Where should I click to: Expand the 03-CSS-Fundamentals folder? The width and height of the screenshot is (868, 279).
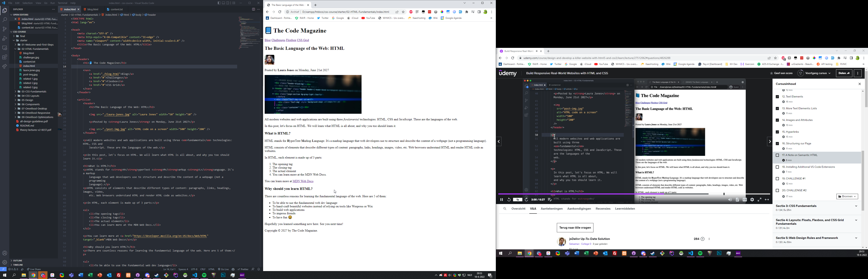[34, 92]
